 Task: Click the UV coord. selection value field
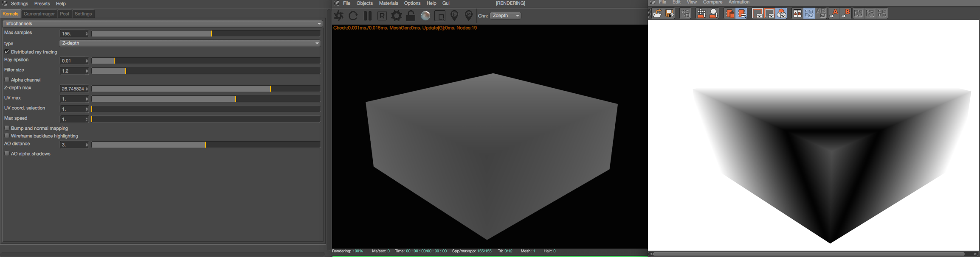coord(72,109)
